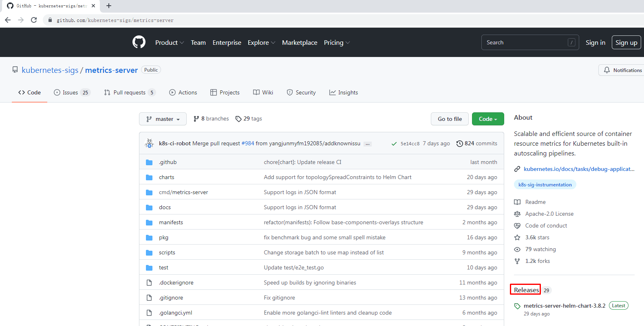The image size is (644, 326).
Task: Click the Readme book icon
Action: [517, 202]
